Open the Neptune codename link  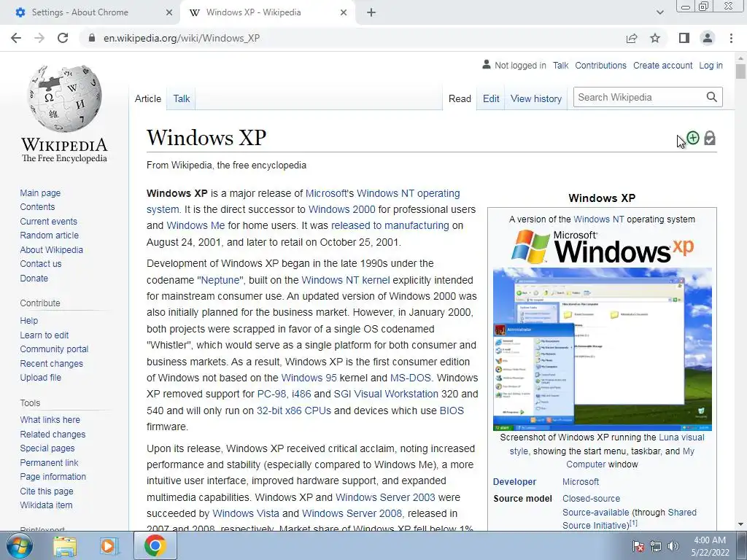pyautogui.click(x=220, y=280)
